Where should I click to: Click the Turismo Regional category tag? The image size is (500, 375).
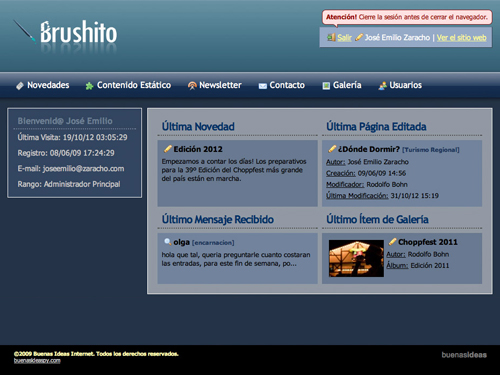[431, 150]
